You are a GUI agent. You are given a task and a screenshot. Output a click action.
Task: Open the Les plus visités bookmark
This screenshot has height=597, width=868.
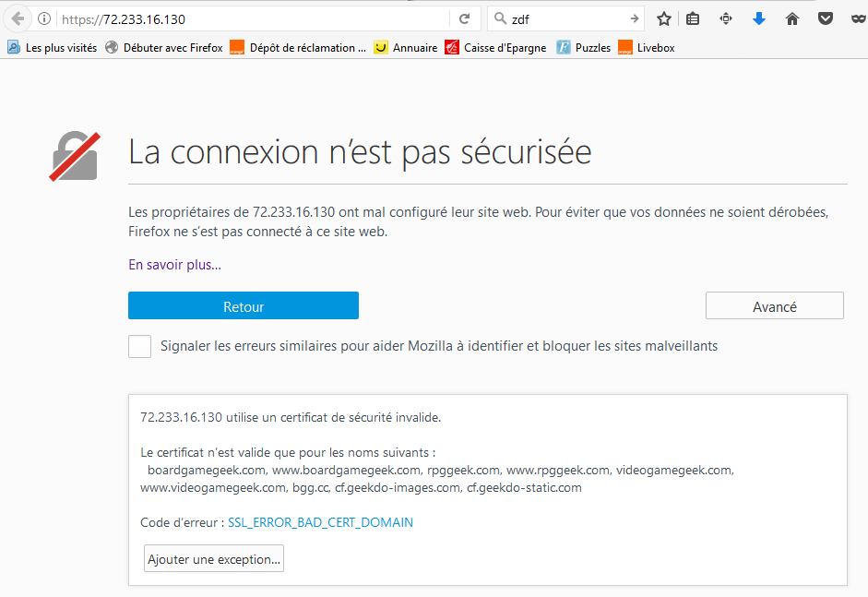click(52, 48)
